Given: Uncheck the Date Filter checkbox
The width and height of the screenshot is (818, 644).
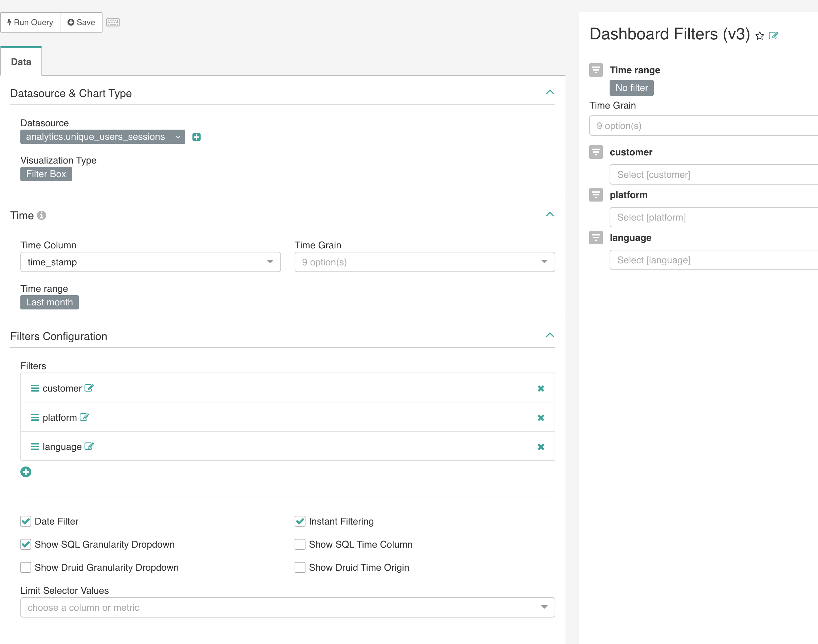Looking at the screenshot, I should click(26, 521).
